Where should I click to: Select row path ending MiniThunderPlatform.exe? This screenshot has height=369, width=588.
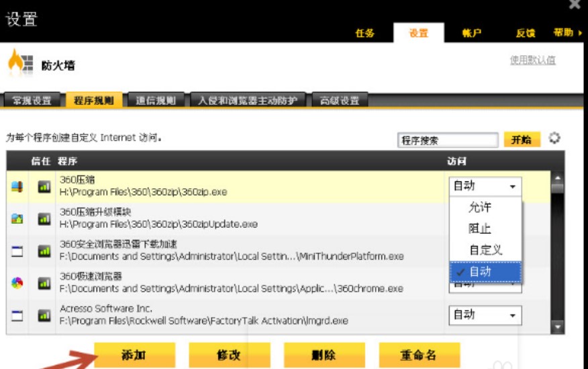coord(232,256)
